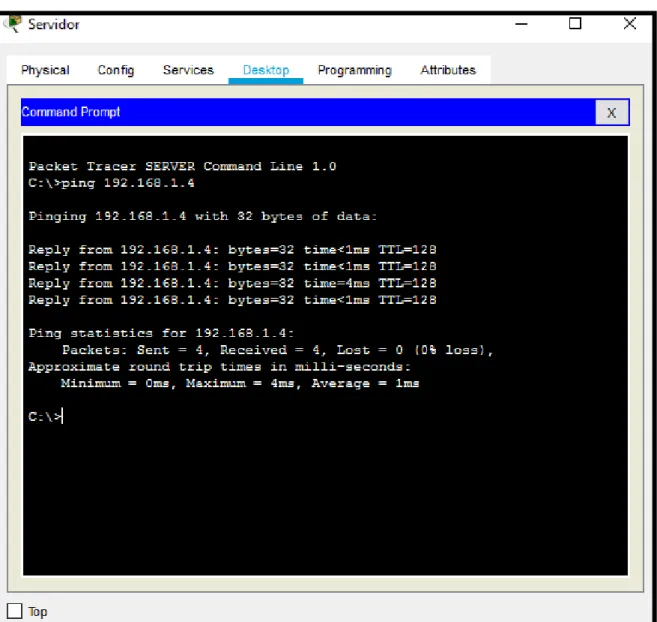
Task: Click the 'Pinging 192.168.1.4 with 32 bytes' line
Action: tap(203, 217)
